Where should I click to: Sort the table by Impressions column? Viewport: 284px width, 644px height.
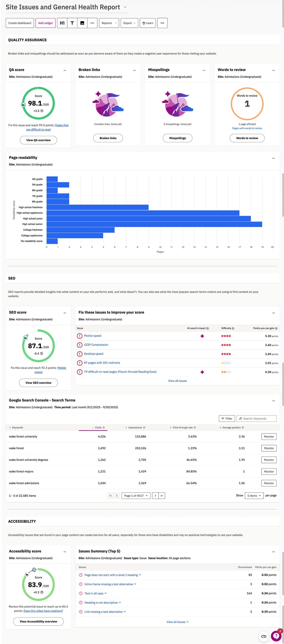pos(135,427)
